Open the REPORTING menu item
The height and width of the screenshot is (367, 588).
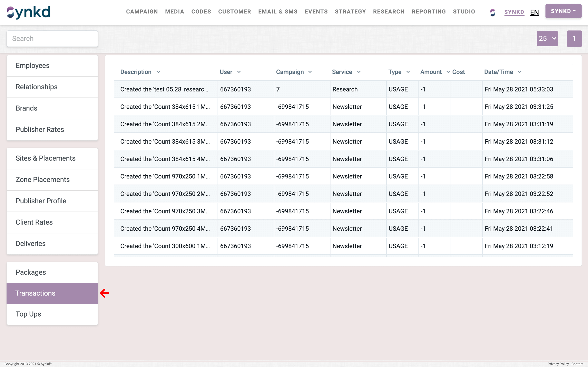429,11
